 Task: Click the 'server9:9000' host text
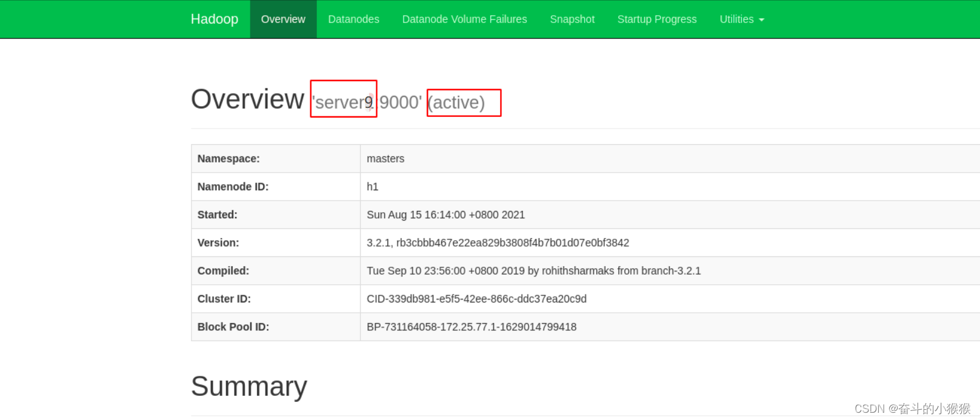[367, 102]
